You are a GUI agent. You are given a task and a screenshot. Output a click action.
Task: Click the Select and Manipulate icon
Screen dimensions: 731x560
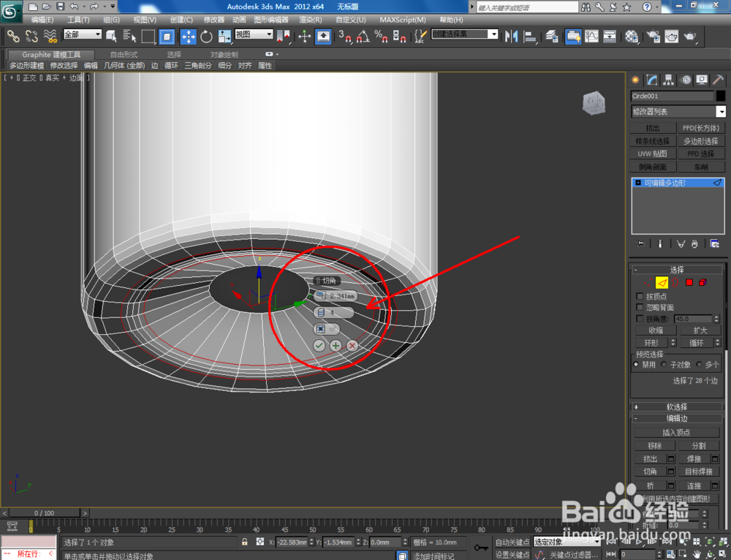304,36
